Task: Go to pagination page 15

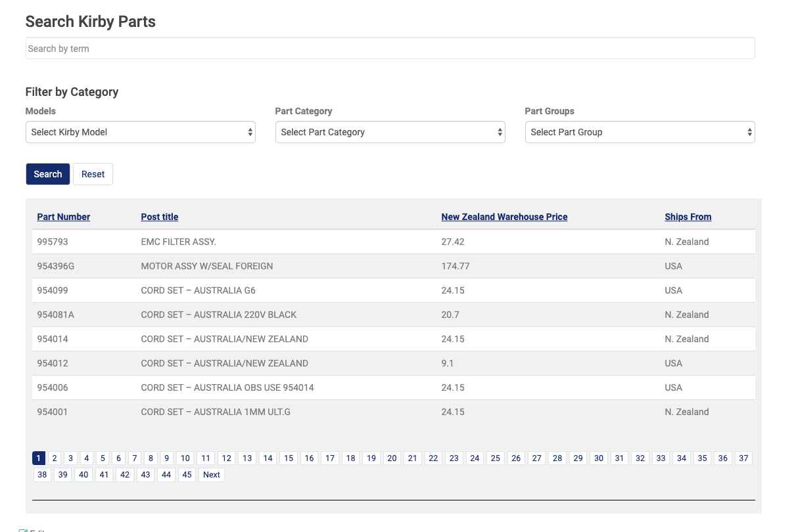Action: [x=289, y=458]
